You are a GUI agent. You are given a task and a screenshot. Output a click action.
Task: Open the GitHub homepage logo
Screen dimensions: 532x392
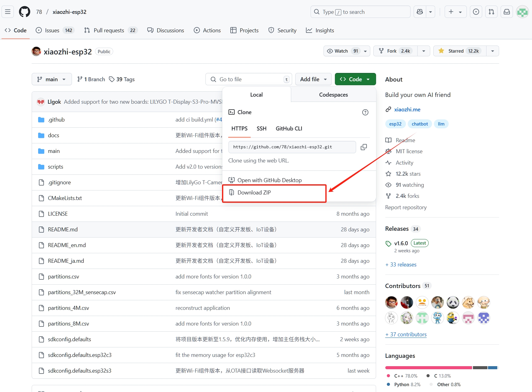click(25, 12)
